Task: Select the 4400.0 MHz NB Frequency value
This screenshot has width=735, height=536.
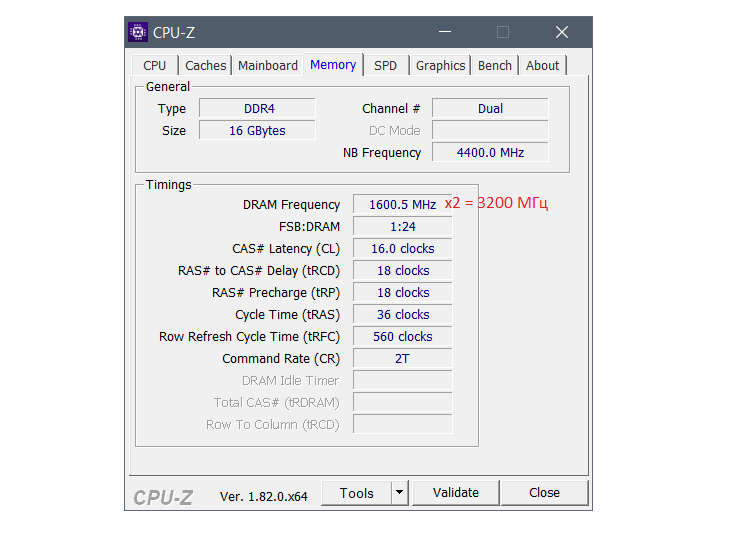Action: (490, 152)
